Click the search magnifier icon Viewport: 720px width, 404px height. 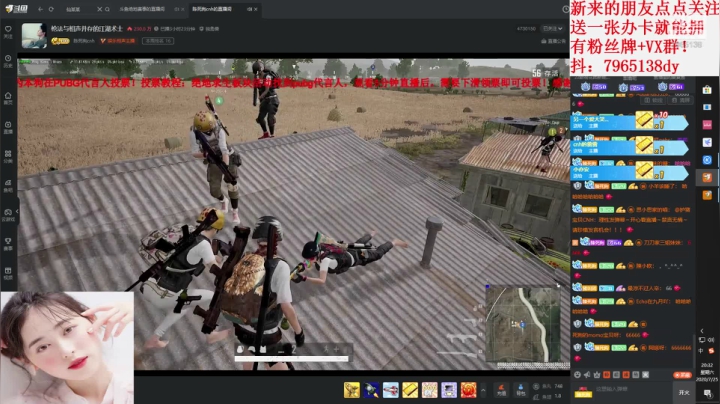tap(107, 9)
